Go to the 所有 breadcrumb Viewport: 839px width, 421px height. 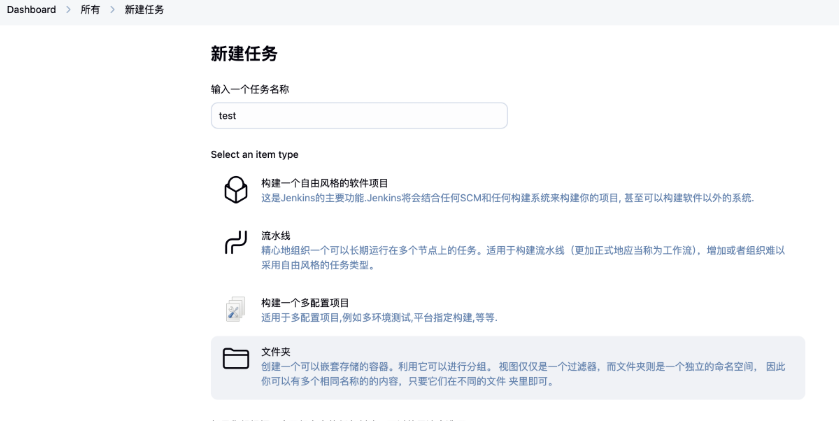click(x=90, y=9)
